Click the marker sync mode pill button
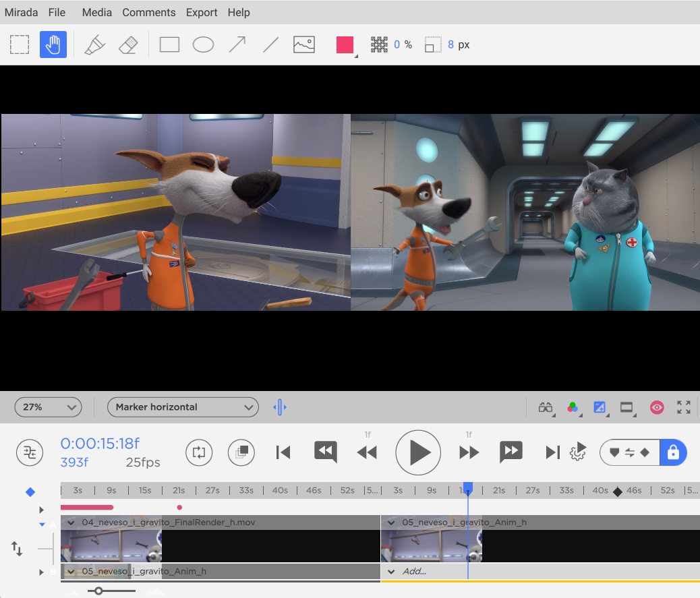This screenshot has width=700, height=598. pyautogui.click(x=630, y=452)
